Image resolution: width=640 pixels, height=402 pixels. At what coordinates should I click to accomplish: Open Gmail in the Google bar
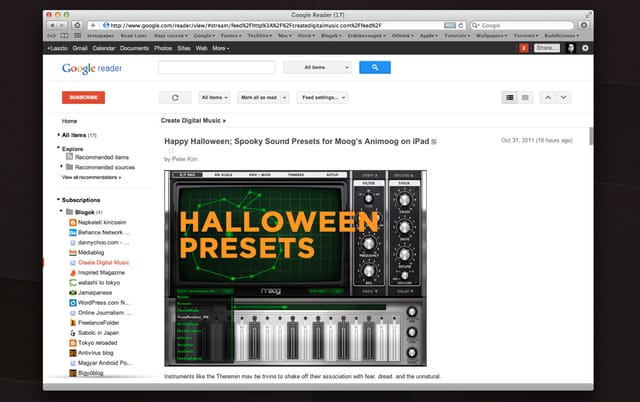click(x=80, y=48)
